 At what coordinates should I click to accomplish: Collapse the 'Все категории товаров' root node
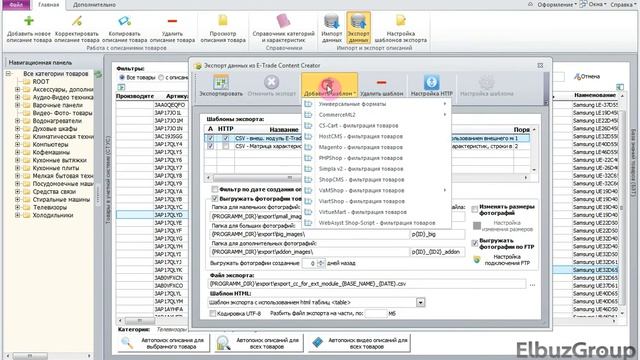click(8, 74)
